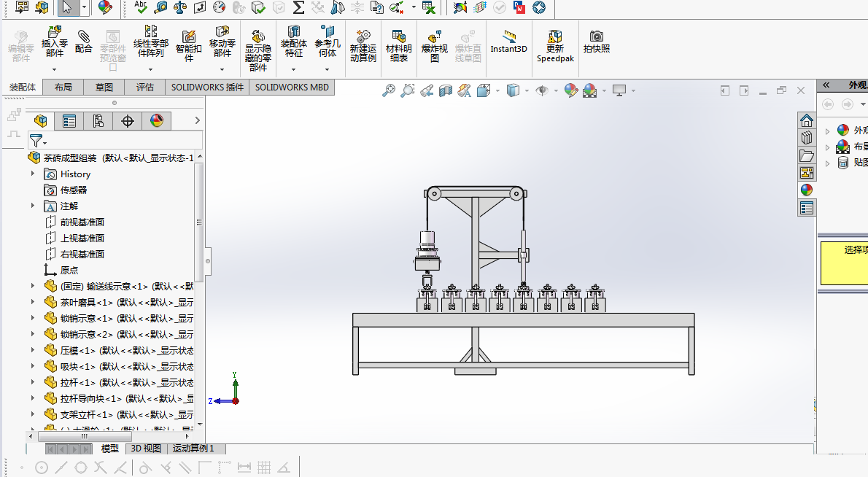
Task: Switch to DimXpertManager crosshair tab
Action: point(128,121)
